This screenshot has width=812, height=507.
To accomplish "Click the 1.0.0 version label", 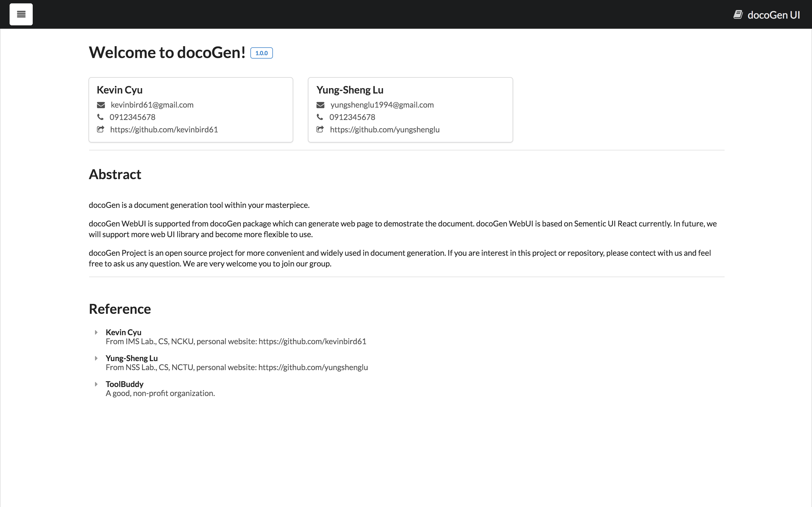I will tap(261, 53).
